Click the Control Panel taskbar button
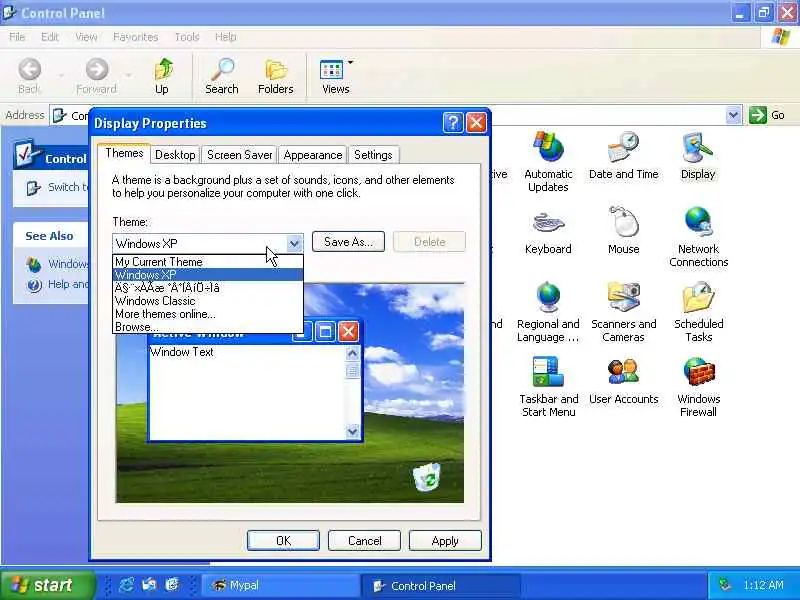The image size is (800, 600). coord(440,586)
